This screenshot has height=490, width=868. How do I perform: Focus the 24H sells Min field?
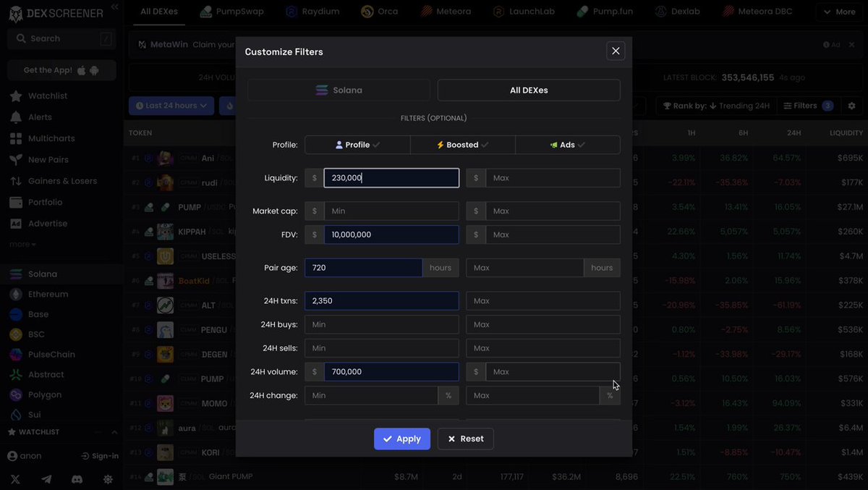coord(382,348)
